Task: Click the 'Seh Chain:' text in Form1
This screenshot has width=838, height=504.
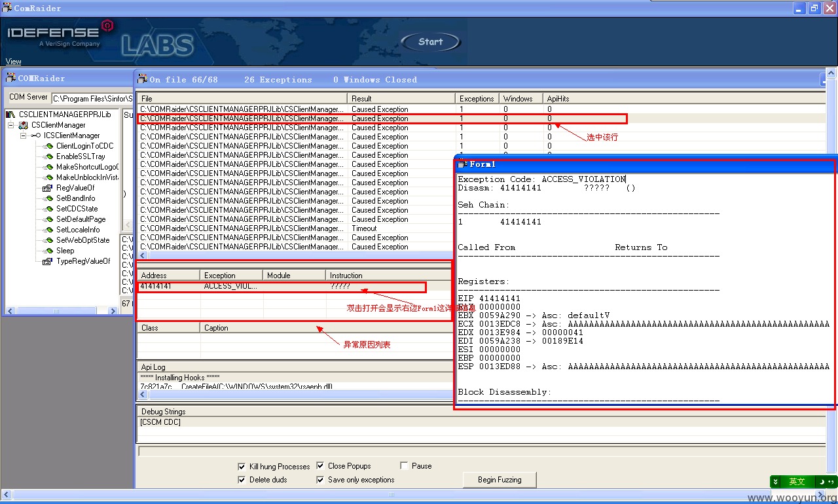Action: [484, 205]
